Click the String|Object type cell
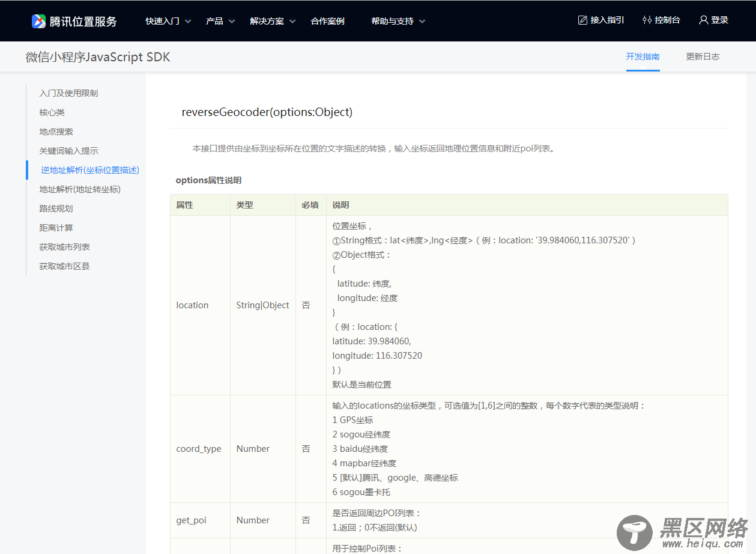Image resolution: width=756 pixels, height=554 pixels. [263, 305]
